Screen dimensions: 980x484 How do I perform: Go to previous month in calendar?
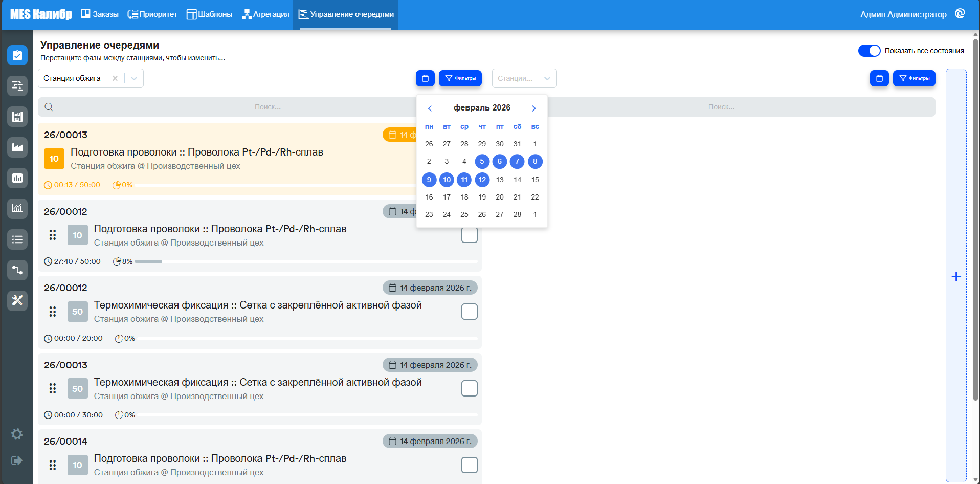tap(430, 108)
